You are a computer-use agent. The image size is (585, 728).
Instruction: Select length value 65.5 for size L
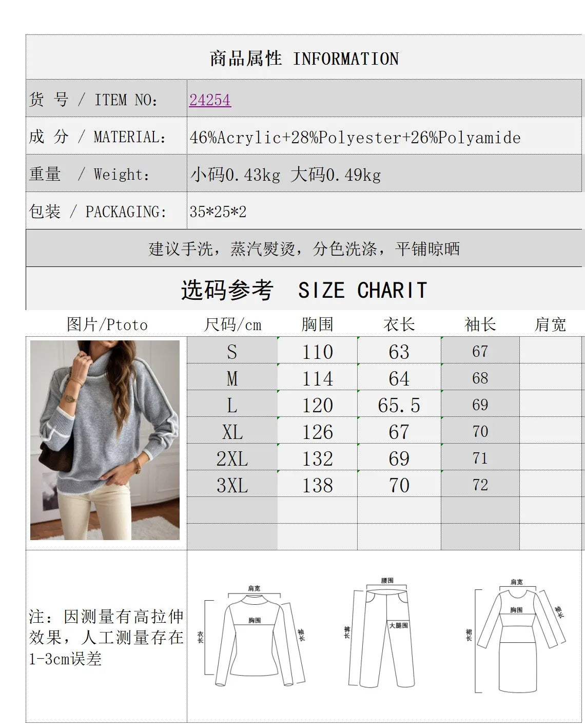(x=399, y=405)
